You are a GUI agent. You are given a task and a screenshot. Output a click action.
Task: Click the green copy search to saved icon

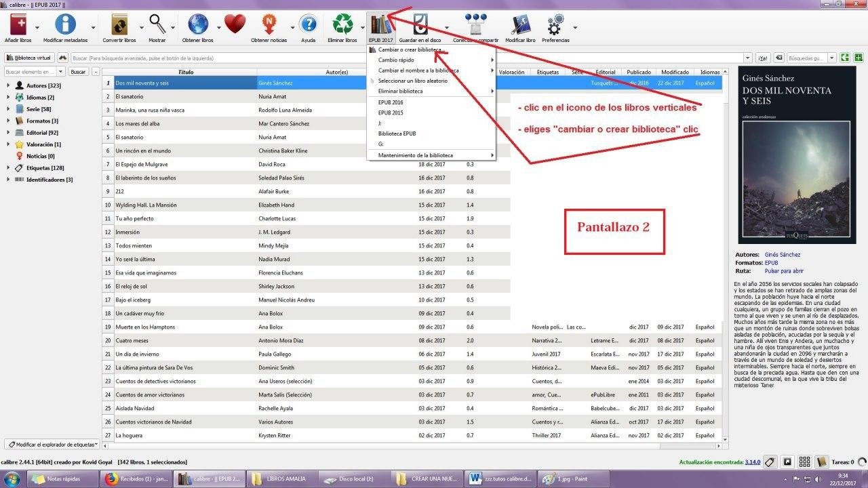(x=844, y=58)
